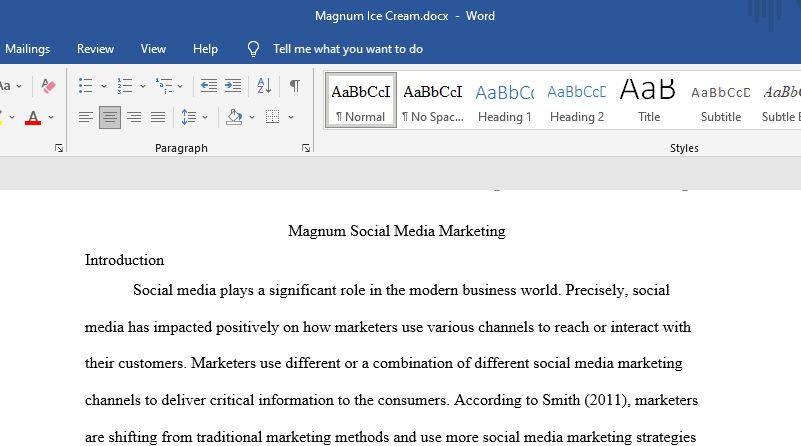
Task: Apply bullet list formatting
Action: coord(85,86)
